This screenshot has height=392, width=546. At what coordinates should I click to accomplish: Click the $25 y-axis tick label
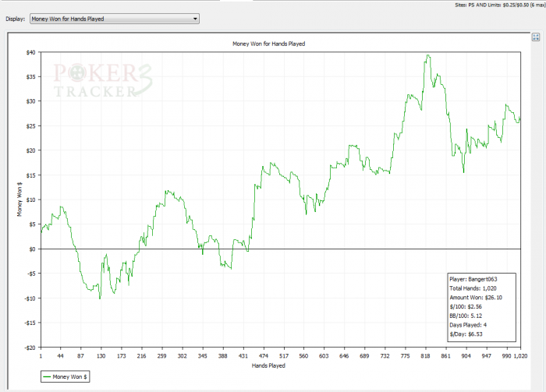[30, 126]
